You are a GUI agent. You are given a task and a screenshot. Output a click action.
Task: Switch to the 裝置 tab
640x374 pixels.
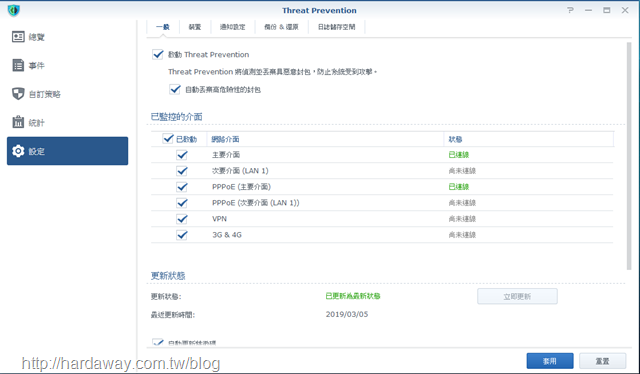tap(195, 27)
